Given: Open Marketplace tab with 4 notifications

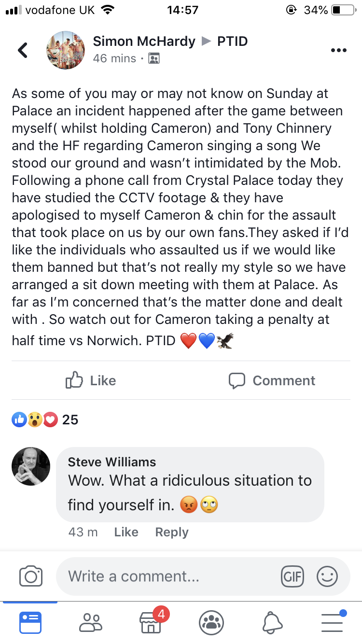Looking at the screenshot, I should [151, 622].
